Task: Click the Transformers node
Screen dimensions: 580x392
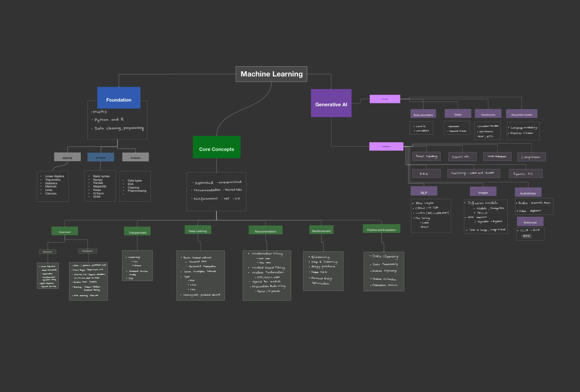Action: (x=488, y=113)
